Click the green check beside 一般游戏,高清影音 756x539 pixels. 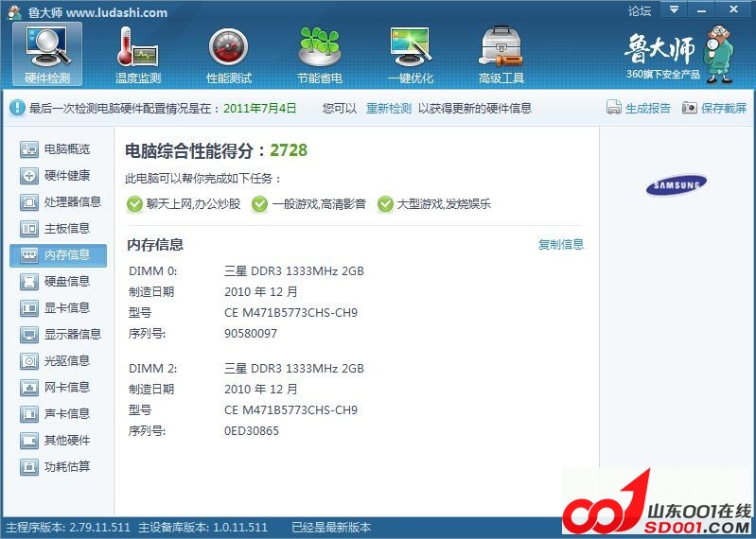[259, 204]
